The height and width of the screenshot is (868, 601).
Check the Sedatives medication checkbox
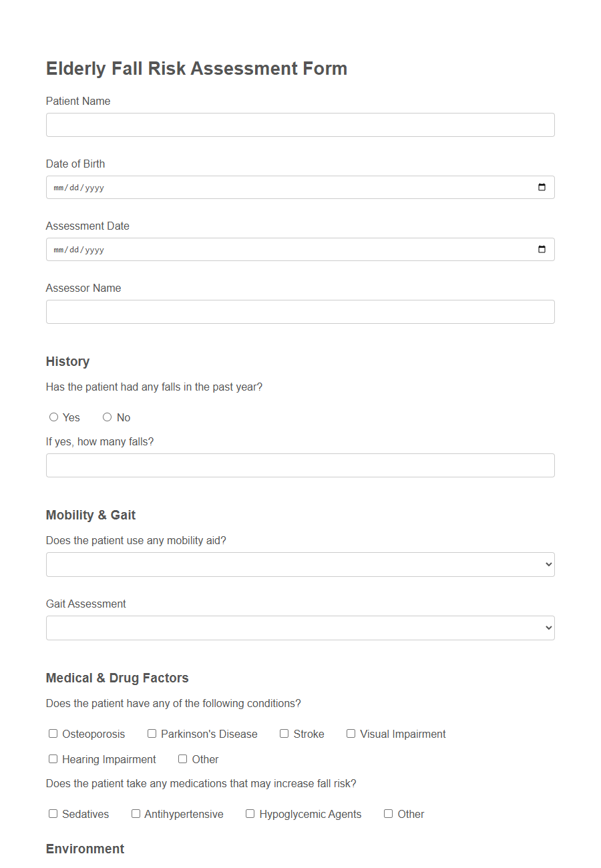coord(53,813)
